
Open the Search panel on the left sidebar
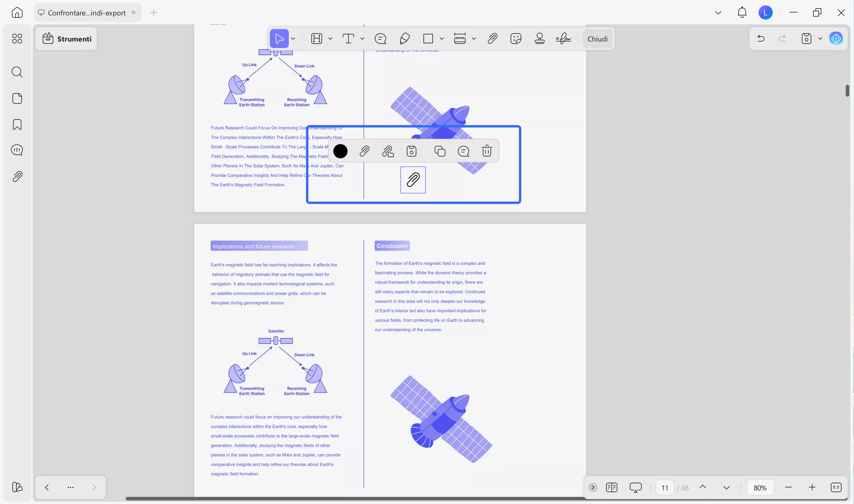[17, 72]
